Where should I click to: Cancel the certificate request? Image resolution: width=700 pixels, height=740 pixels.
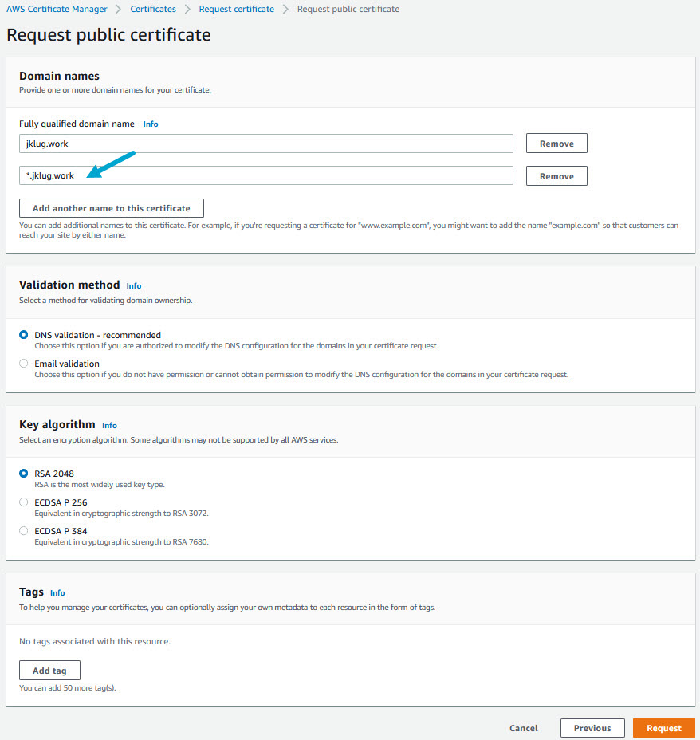(524, 728)
